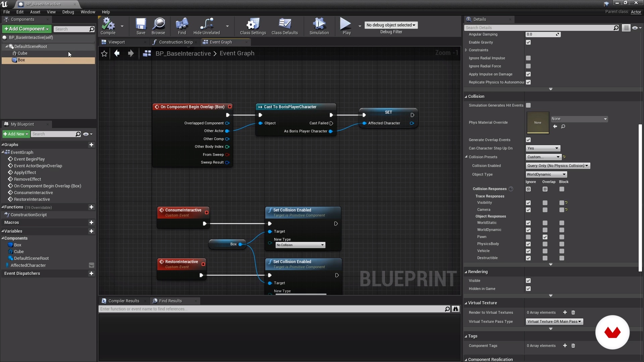Viewport: 644px width, 362px height.
Task: Toggle Hidden in Game checkbox
Action: (x=528, y=289)
